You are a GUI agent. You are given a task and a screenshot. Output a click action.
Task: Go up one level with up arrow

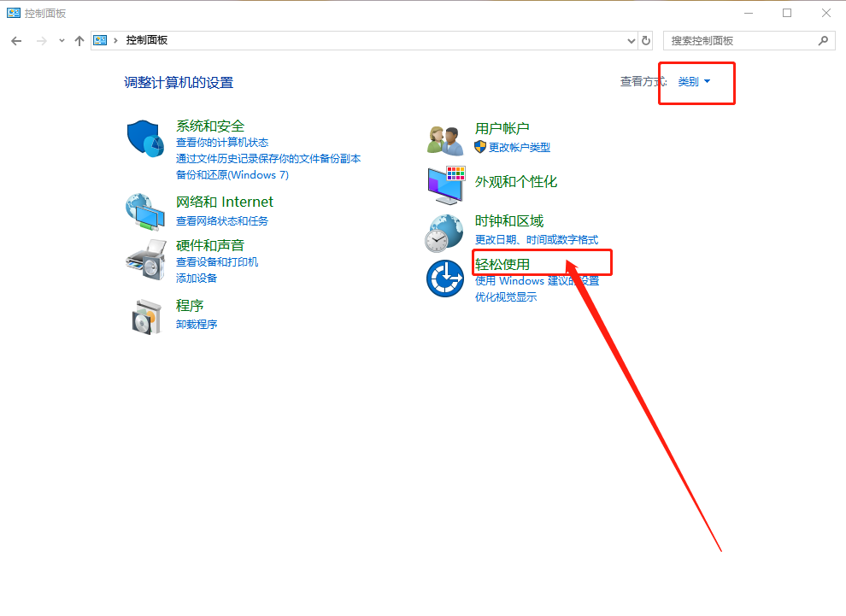click(79, 40)
